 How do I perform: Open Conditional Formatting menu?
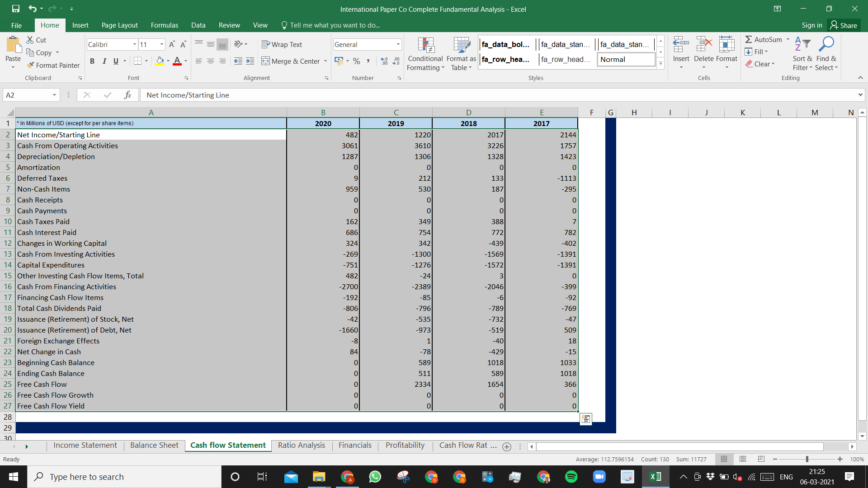coord(425,54)
